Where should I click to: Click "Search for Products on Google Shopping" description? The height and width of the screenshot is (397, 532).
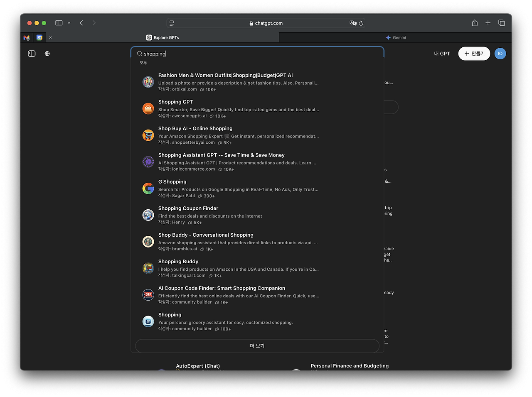coord(239,189)
